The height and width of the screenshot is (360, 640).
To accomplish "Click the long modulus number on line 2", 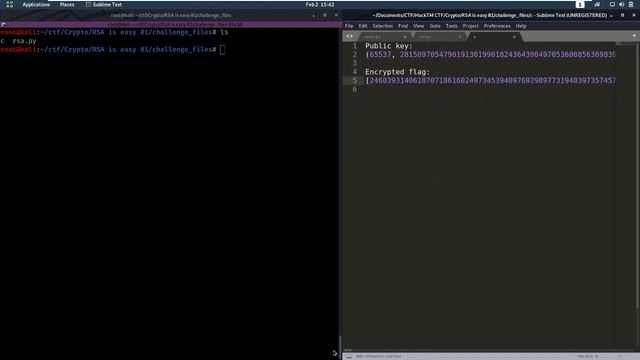I will click(x=507, y=55).
